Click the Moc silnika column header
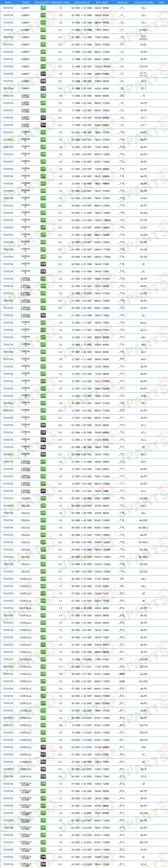 click(102, 2)
